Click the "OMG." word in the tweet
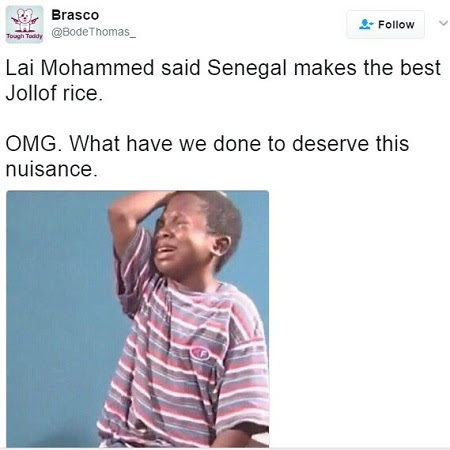 [34, 143]
